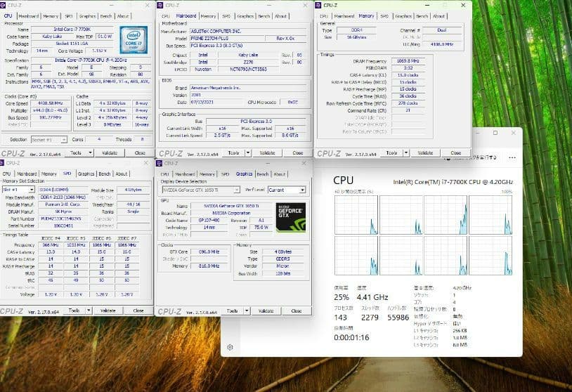
Task: Click Validate button in SPD window
Action: [108, 311]
